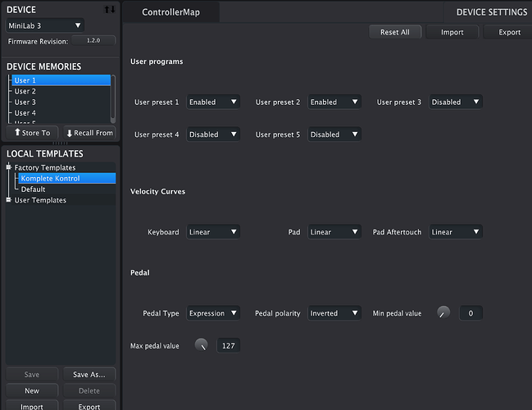This screenshot has width=532, height=410.
Task: Open the Pad velocity curve dropdown
Action: click(x=334, y=232)
